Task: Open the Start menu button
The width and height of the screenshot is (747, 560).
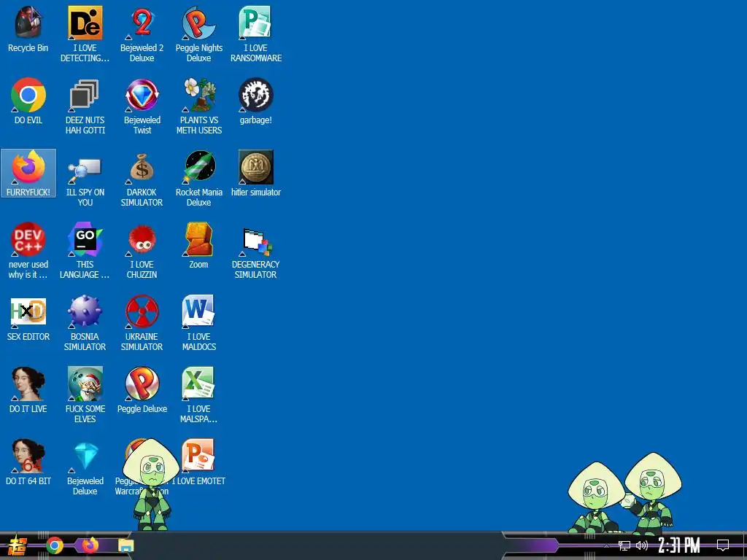Action: click(x=18, y=545)
